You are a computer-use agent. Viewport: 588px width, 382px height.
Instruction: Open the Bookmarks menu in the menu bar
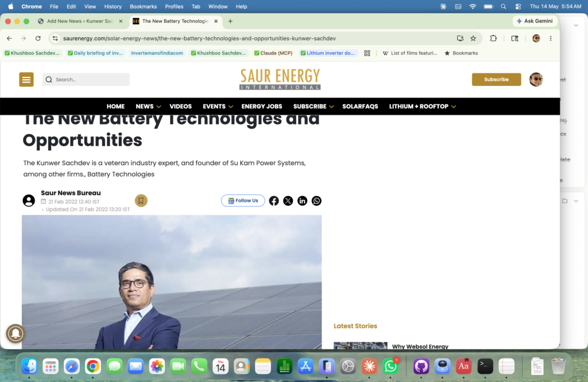coord(143,6)
